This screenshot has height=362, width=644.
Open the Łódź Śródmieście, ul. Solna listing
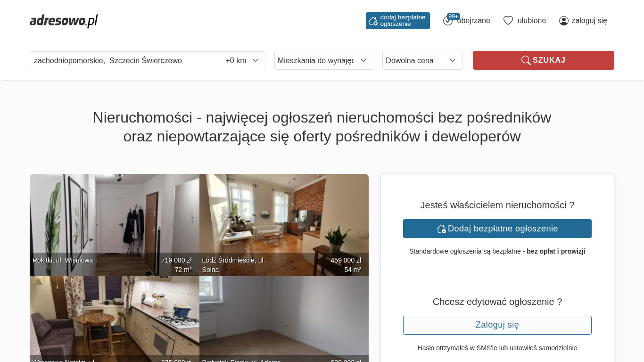(284, 225)
